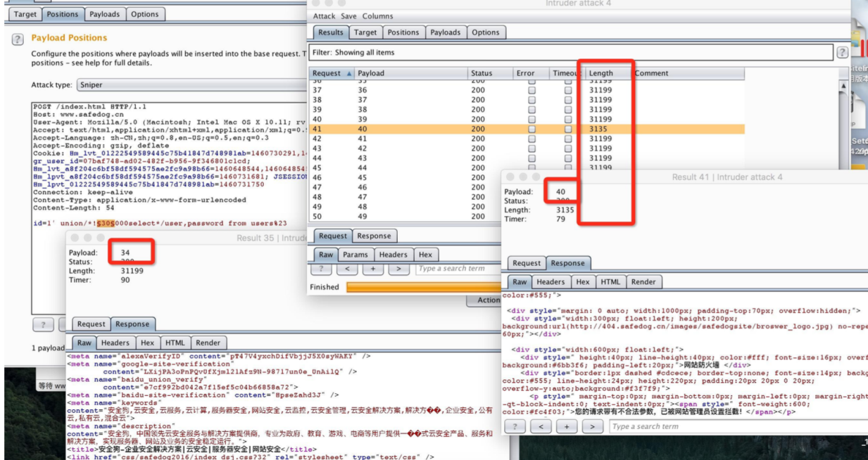The width and height of the screenshot is (868, 460).
Task: Open the Params tab in Intruder attack window
Action: 356,255
